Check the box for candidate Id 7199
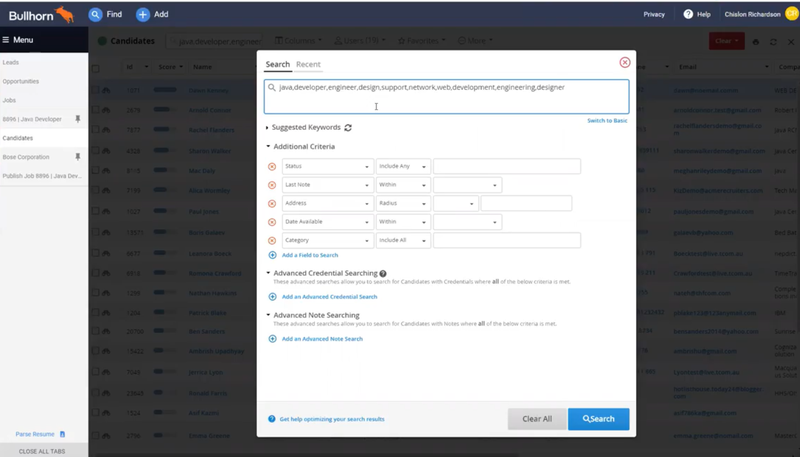 point(95,190)
